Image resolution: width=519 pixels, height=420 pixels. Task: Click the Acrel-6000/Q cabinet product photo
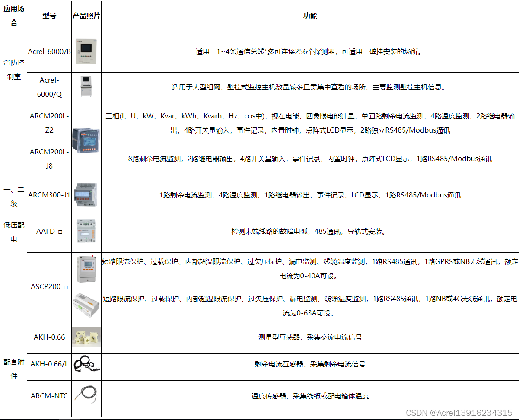pyautogui.click(x=86, y=87)
